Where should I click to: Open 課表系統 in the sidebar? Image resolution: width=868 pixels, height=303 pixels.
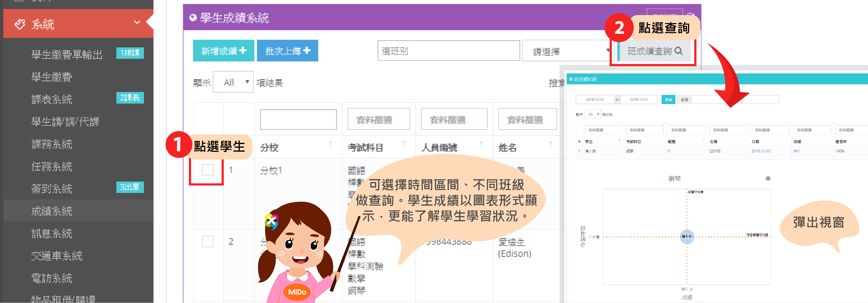[52, 99]
